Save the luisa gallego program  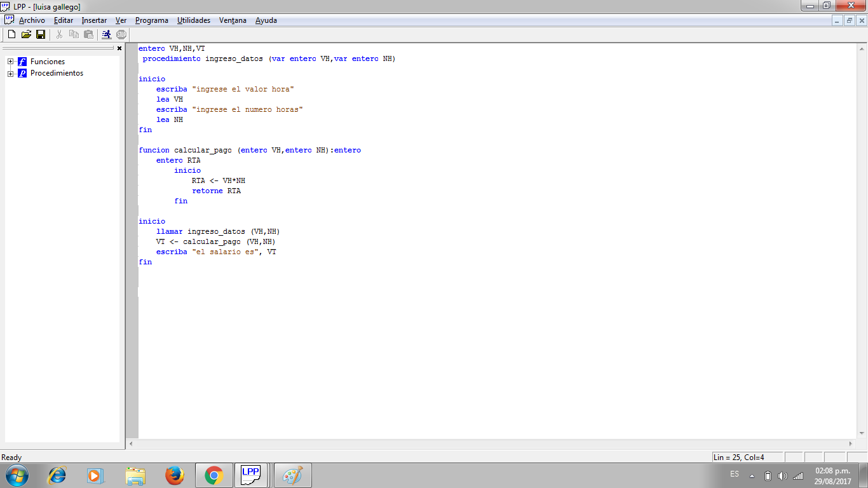point(40,35)
